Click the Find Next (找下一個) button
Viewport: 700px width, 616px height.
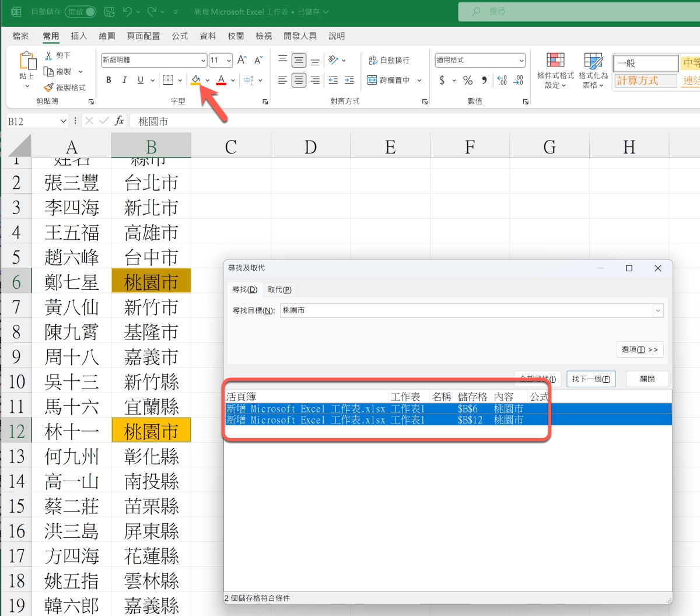point(591,379)
